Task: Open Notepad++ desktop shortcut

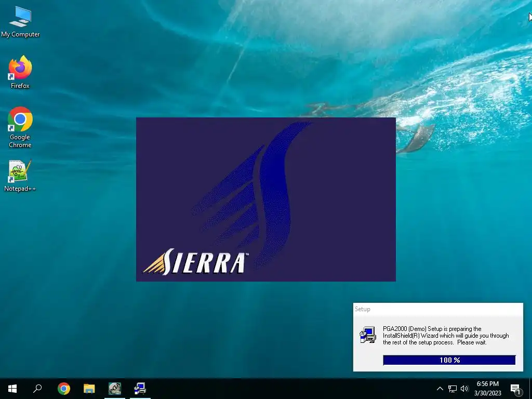Action: [x=20, y=176]
